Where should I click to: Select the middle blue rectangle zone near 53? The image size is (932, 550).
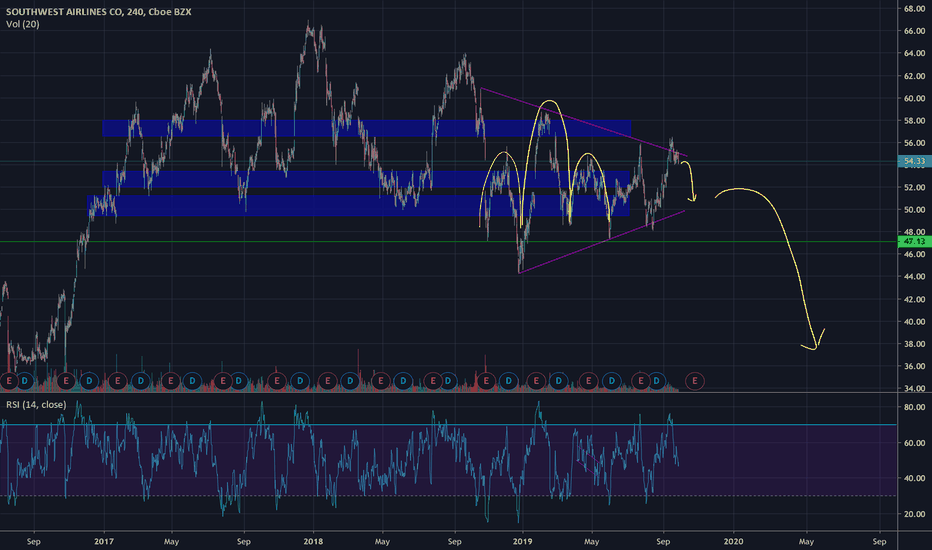pos(366,179)
